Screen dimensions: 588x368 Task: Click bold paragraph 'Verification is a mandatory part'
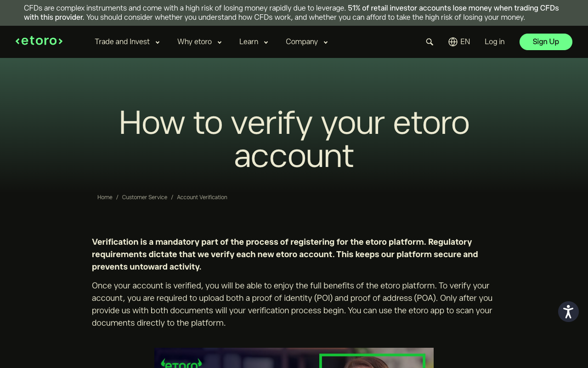285,254
